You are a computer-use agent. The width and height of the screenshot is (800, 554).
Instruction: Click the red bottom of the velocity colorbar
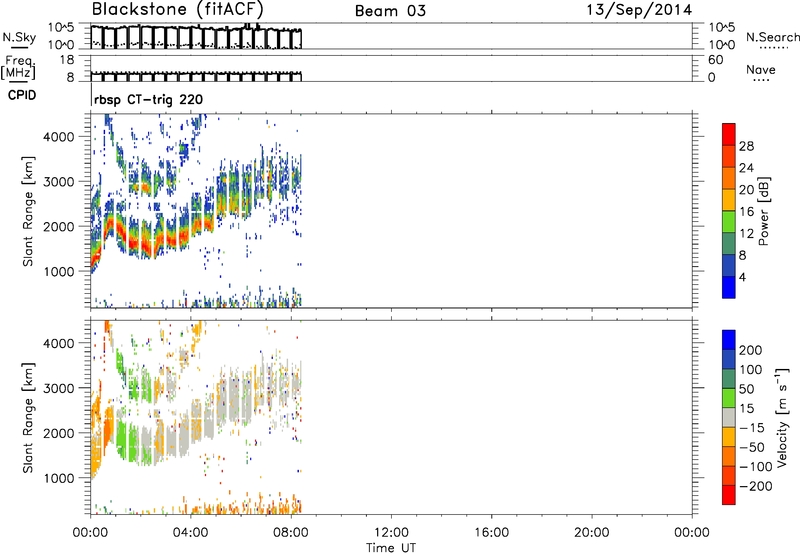click(729, 495)
